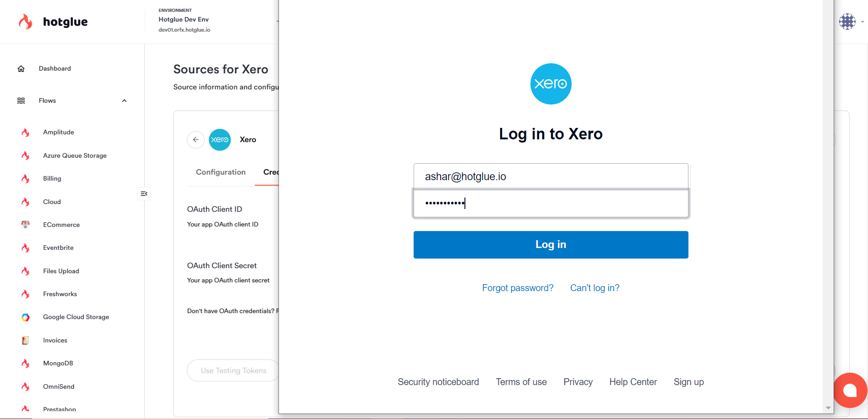Click the OAuth Client ID label

tap(214, 209)
